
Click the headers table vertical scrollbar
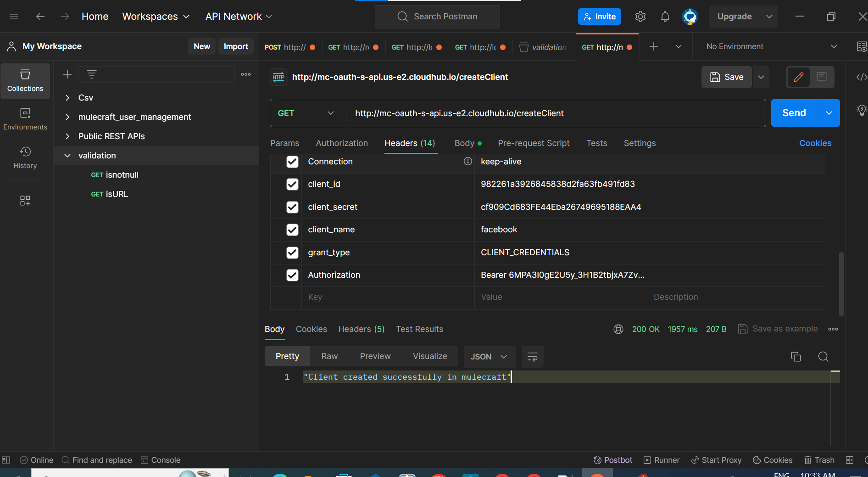tap(841, 283)
